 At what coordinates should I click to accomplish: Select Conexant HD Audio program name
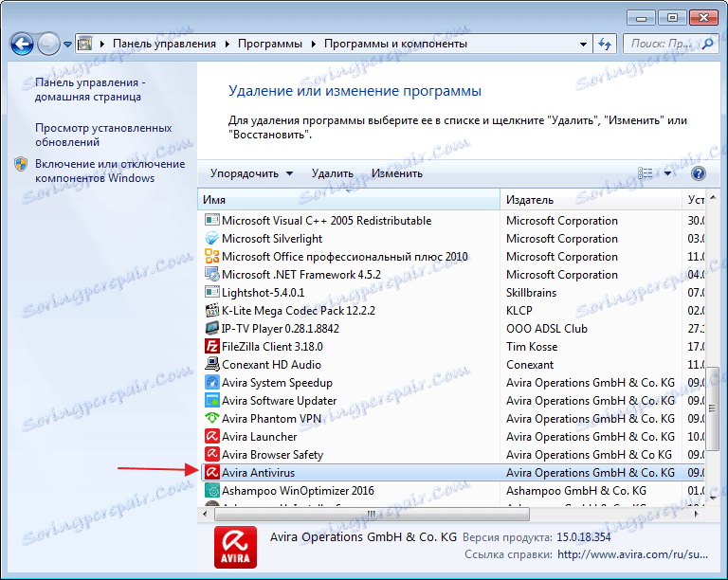tap(271, 365)
